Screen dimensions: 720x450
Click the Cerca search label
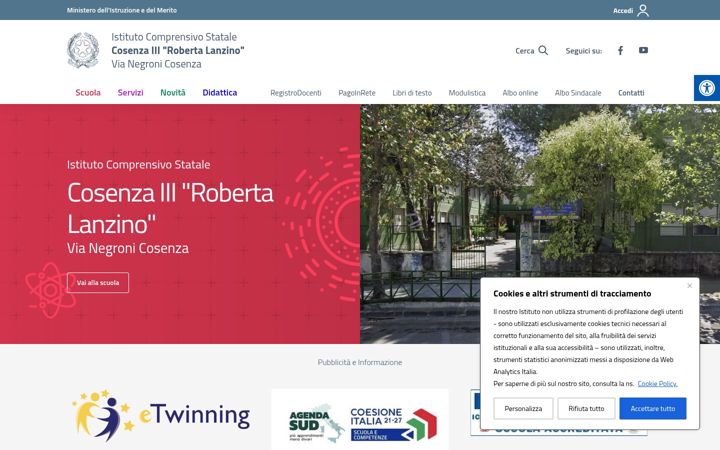click(x=524, y=51)
